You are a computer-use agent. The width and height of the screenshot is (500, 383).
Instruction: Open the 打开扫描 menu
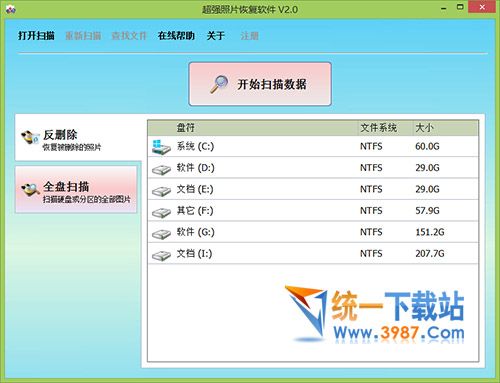click(36, 35)
